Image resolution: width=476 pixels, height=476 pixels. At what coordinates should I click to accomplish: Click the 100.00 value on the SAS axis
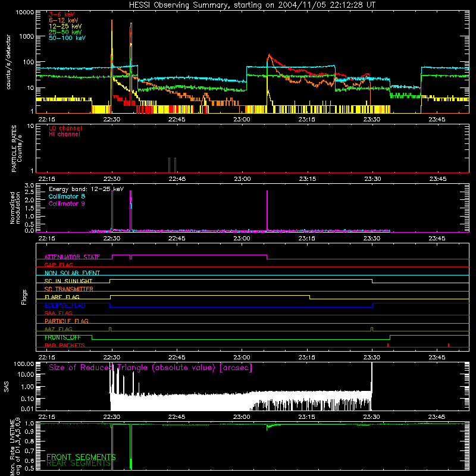24,364
